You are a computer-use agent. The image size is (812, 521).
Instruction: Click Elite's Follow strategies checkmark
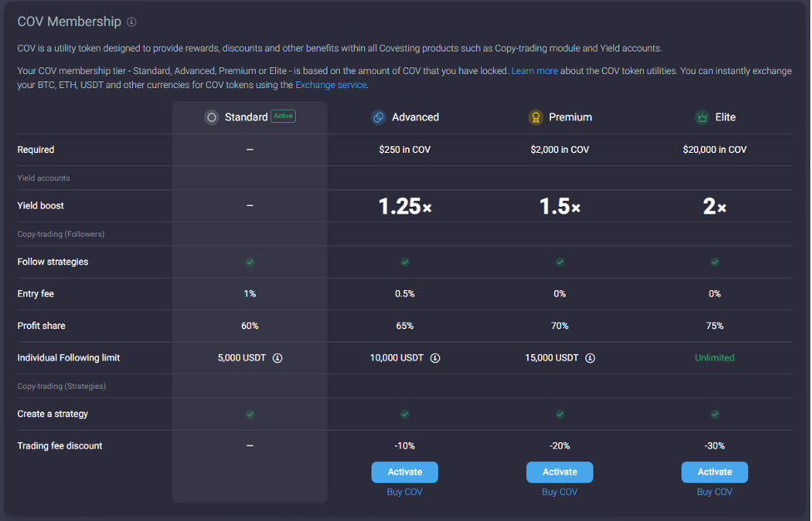(715, 262)
